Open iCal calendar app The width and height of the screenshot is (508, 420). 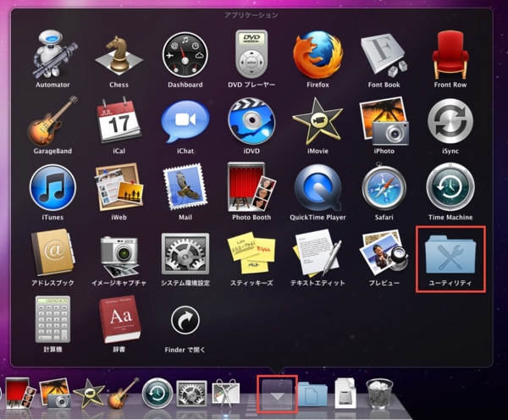119,121
